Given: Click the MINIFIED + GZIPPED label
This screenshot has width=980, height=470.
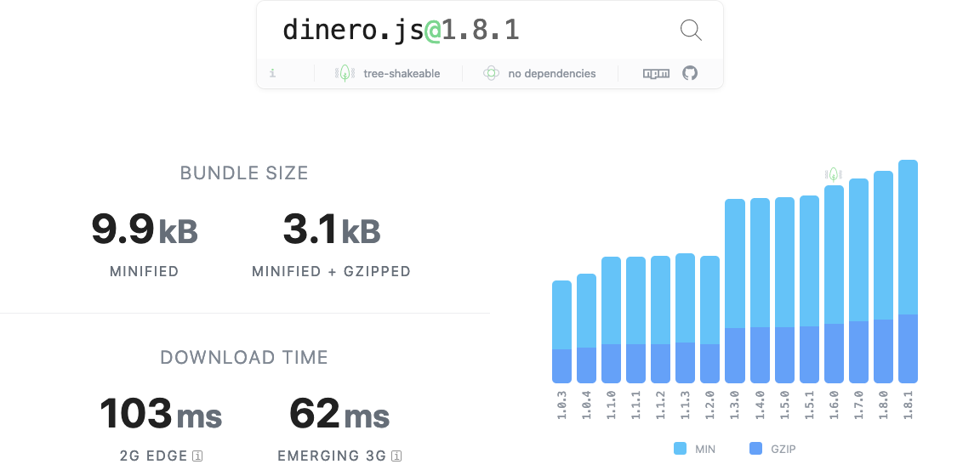Looking at the screenshot, I should tap(331, 271).
